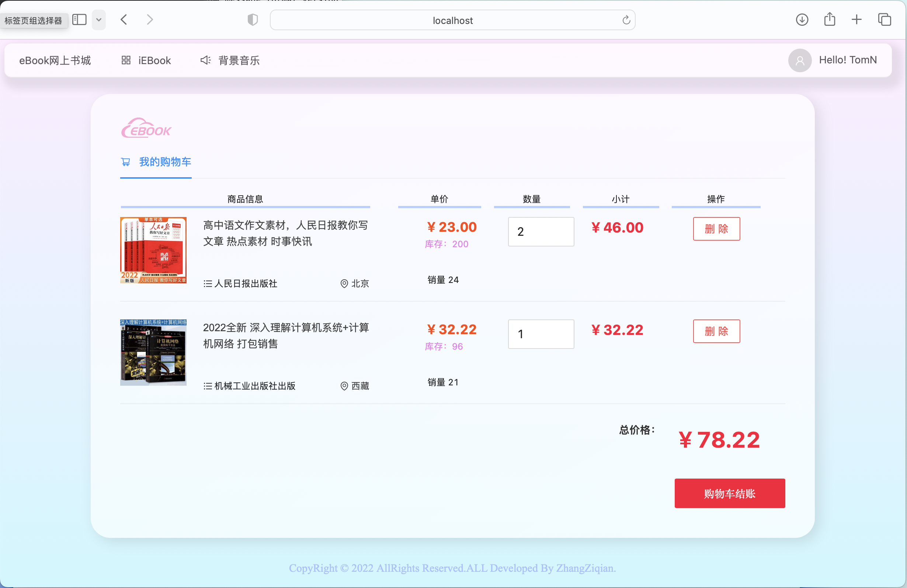Open the Share menu icon
Image resolution: width=907 pixels, height=588 pixels.
click(x=829, y=20)
